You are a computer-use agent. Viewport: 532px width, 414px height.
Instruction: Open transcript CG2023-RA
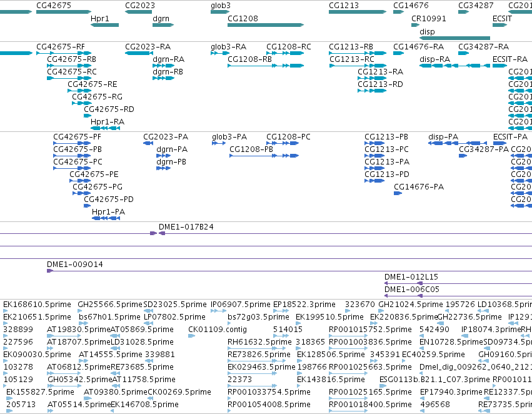pyautogui.click(x=148, y=47)
